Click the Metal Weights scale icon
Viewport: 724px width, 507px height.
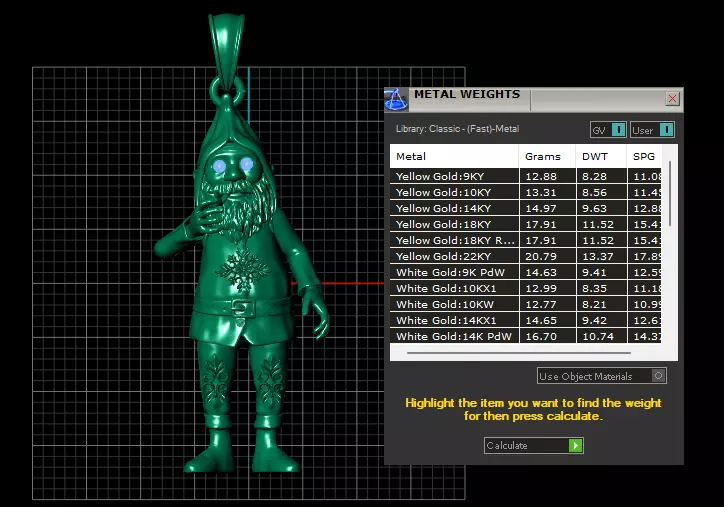coord(396,99)
